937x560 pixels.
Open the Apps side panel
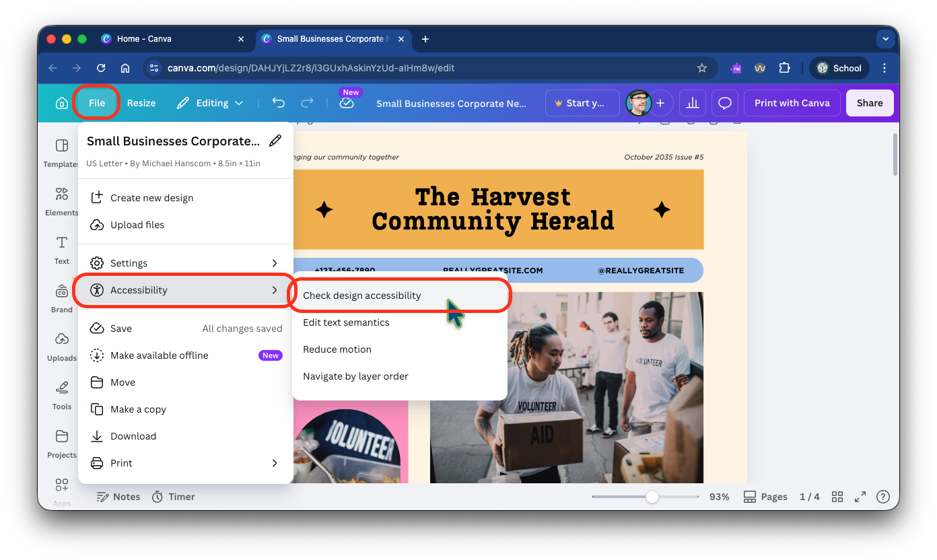[x=62, y=491]
